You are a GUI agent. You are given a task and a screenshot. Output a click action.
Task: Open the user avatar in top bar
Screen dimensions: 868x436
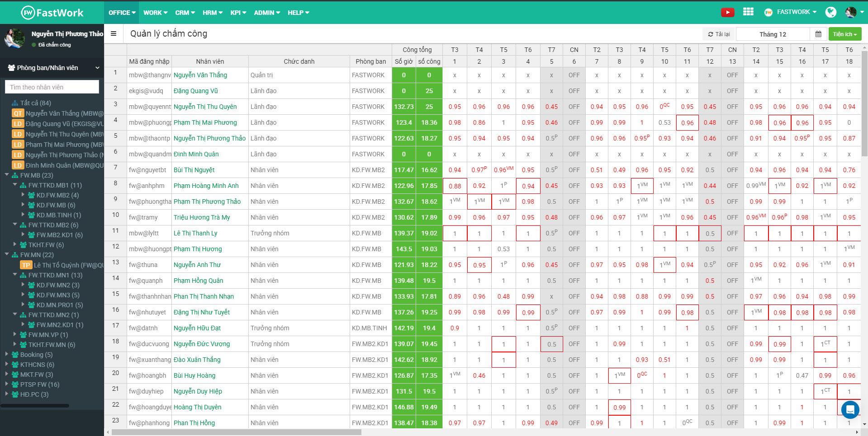pyautogui.click(x=850, y=12)
